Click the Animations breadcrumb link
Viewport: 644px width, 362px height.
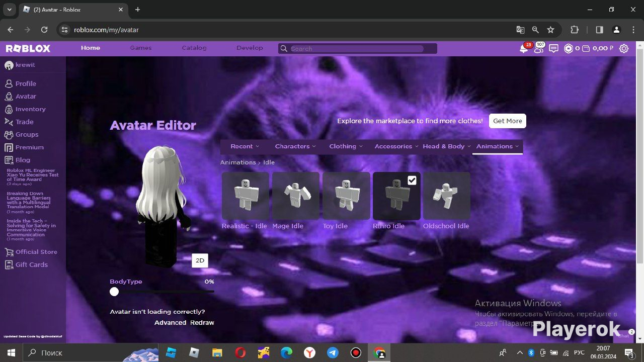pyautogui.click(x=238, y=162)
